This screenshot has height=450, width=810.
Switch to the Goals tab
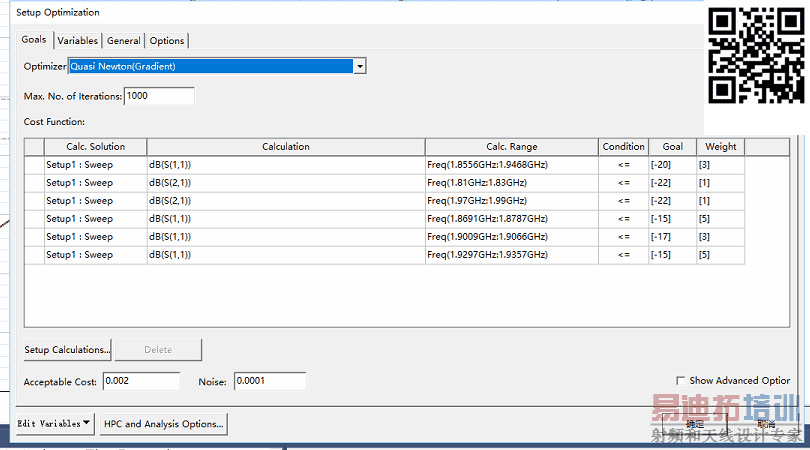[34, 40]
